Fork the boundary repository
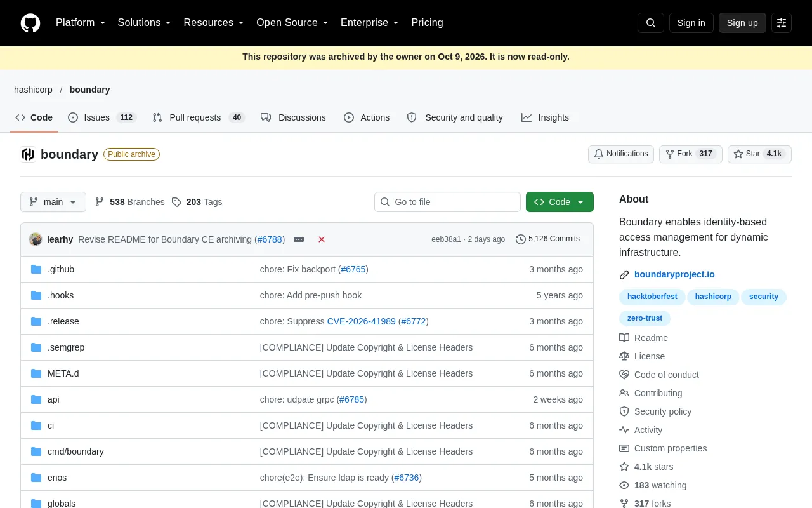This screenshot has height=508, width=812. click(x=691, y=154)
